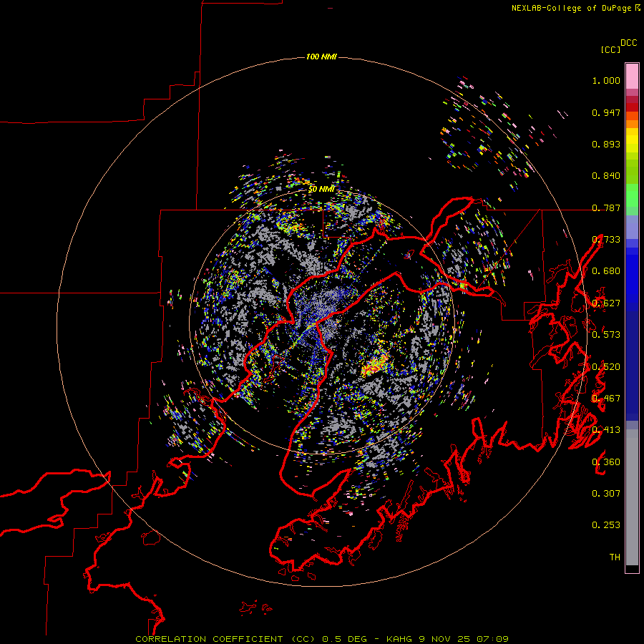This screenshot has width=644, height=644.
Task: Click the 0.733 scale value
Action: [606, 240]
